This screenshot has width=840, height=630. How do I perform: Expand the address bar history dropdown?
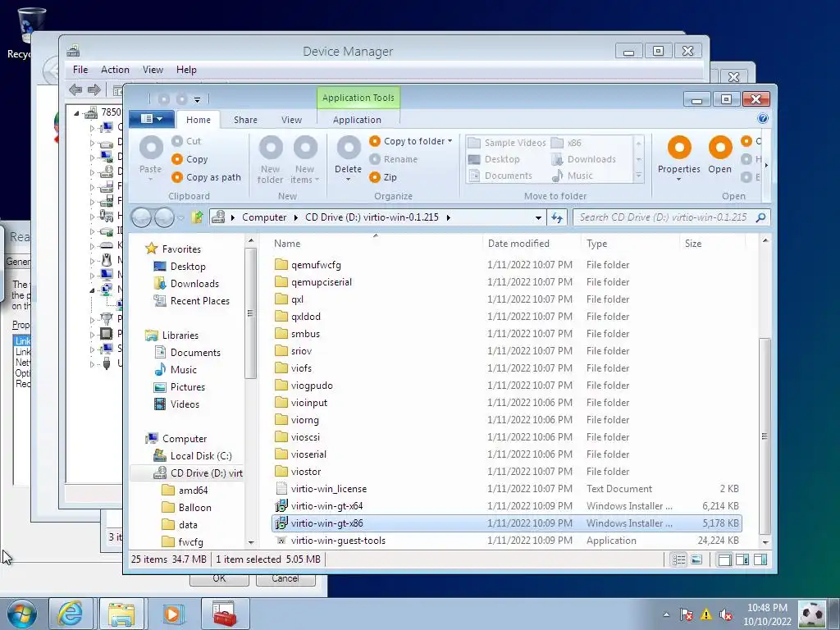click(x=538, y=217)
